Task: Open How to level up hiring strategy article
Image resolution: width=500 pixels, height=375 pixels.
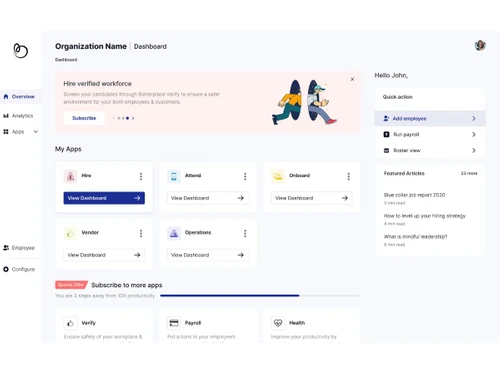Action: point(425,216)
